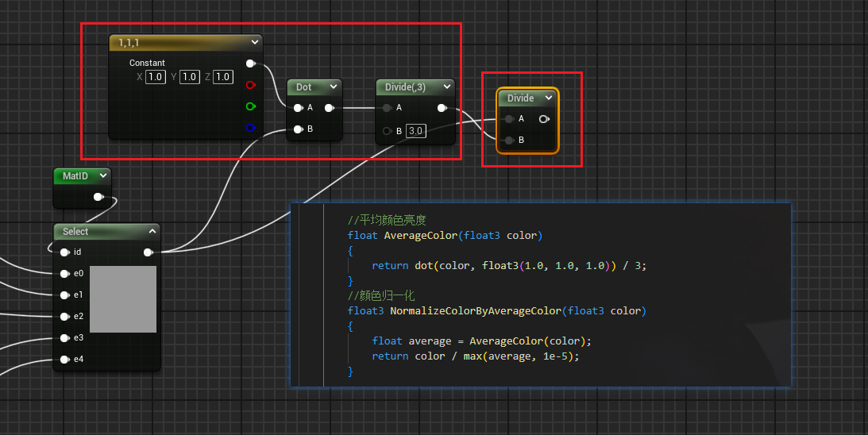Image resolution: width=868 pixels, height=435 pixels.
Task: Open the Dot node dropdown chevron
Action: click(x=334, y=87)
